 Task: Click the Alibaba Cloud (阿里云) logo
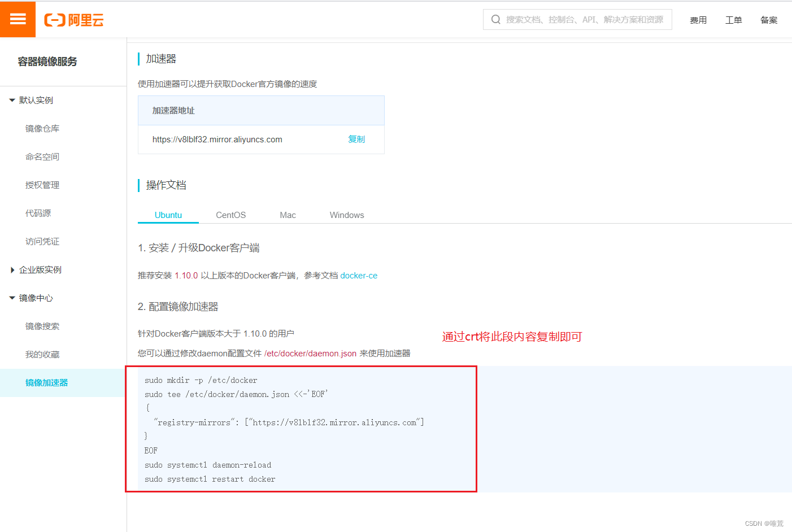[x=74, y=19]
